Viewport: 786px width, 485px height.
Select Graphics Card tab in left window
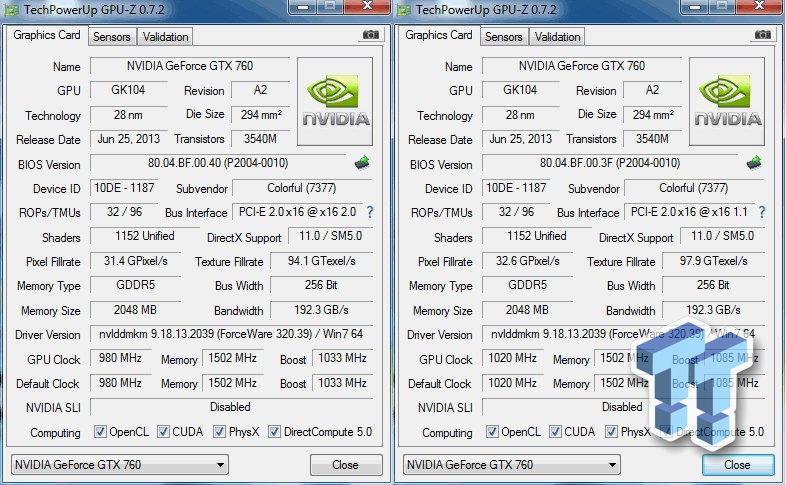point(47,35)
